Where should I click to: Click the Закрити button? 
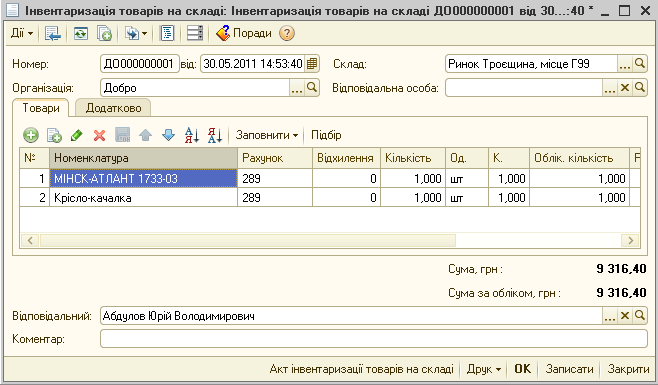[628, 369]
